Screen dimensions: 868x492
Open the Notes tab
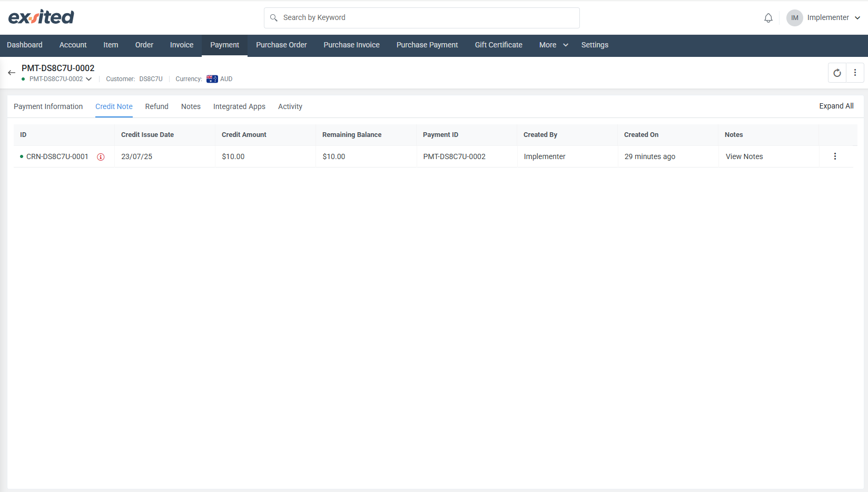point(191,106)
